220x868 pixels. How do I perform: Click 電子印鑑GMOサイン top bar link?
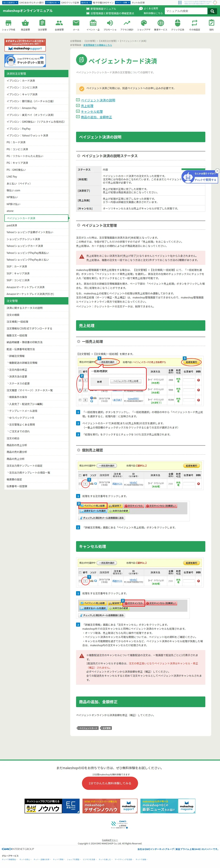(x=103, y=2)
